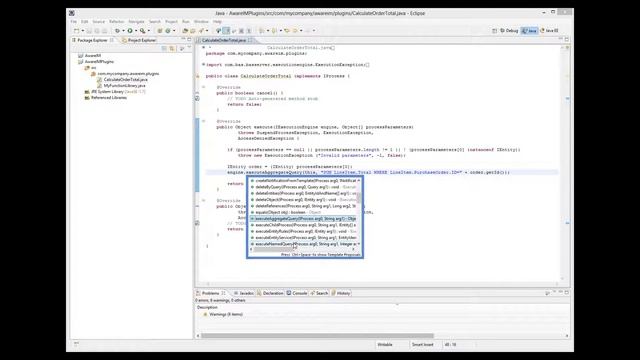The height and width of the screenshot is (360, 640).
Task: Select the Package Explorer tab
Action: coord(92,40)
